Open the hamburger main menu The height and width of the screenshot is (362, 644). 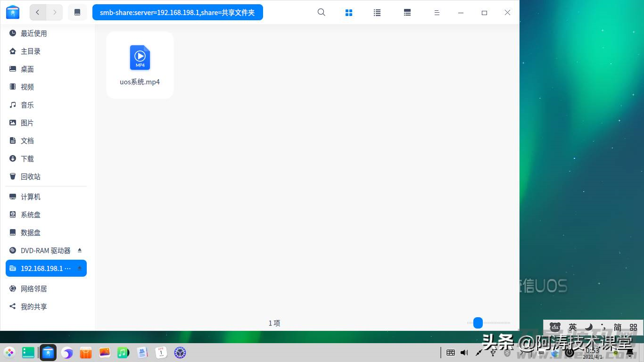tap(437, 13)
